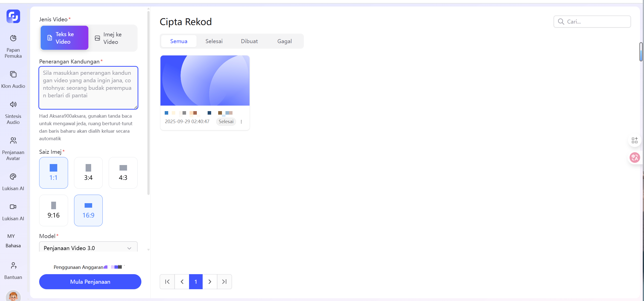Switch to the Selesai tab
The height and width of the screenshot is (301, 644).
pos(214,41)
